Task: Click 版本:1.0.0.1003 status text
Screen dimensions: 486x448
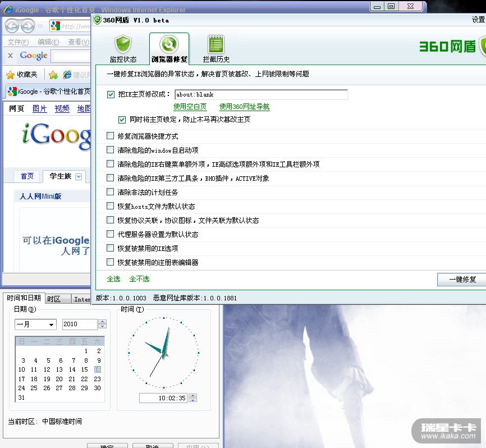Action: pyautogui.click(x=121, y=298)
